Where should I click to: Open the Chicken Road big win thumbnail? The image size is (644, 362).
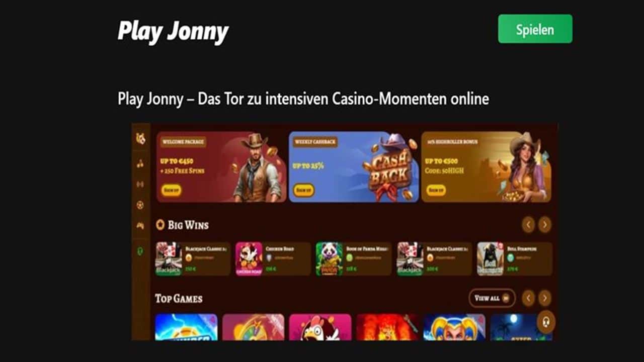click(x=249, y=259)
